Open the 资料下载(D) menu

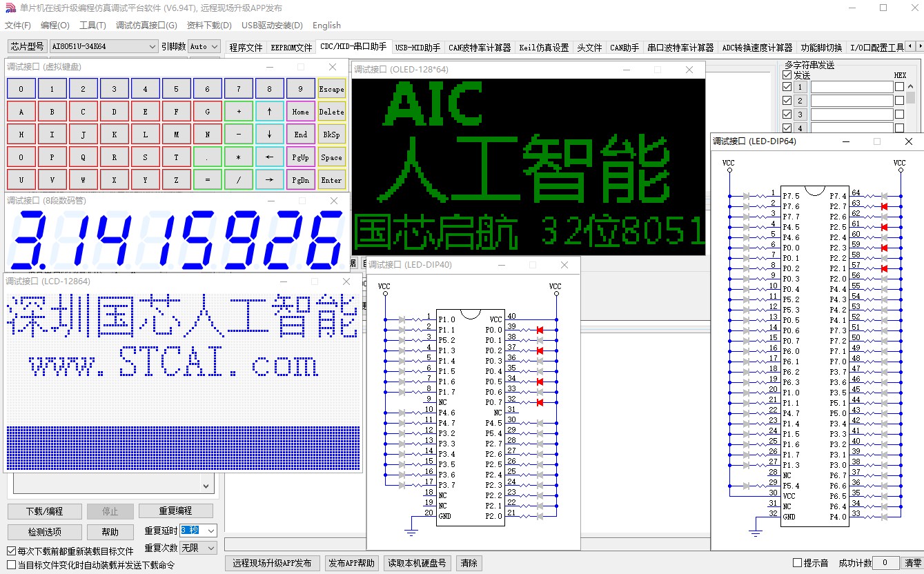(x=209, y=26)
